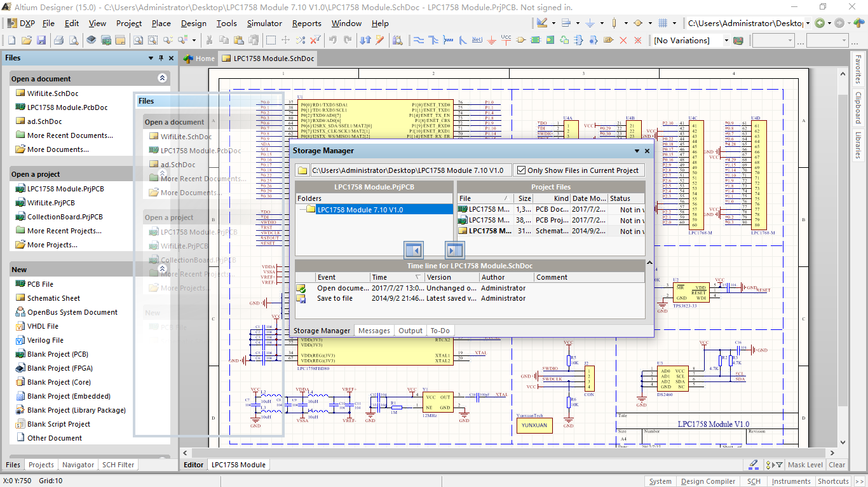Open the docked Files panel options dropdown arrow
868x487 pixels.
151,58
